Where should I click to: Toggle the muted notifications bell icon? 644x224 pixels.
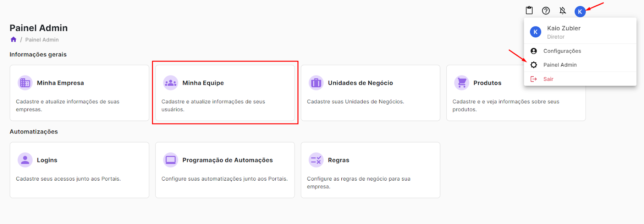point(563,11)
